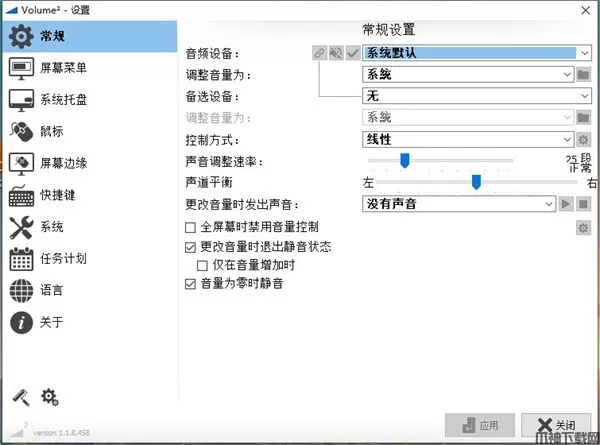The image size is (600, 445).
Task: Uncheck 更改音量时退出静音状态
Action: (190, 247)
